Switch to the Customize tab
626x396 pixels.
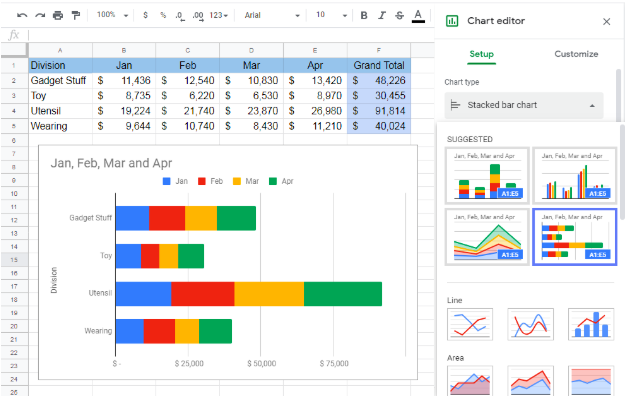point(576,54)
